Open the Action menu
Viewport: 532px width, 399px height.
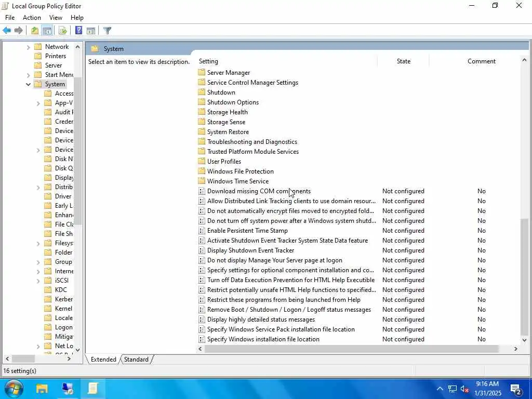pyautogui.click(x=32, y=18)
